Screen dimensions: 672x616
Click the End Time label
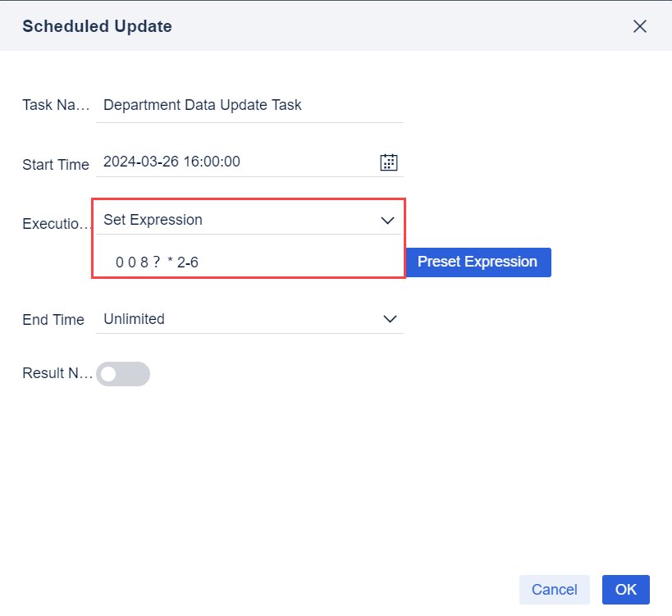coord(53,320)
